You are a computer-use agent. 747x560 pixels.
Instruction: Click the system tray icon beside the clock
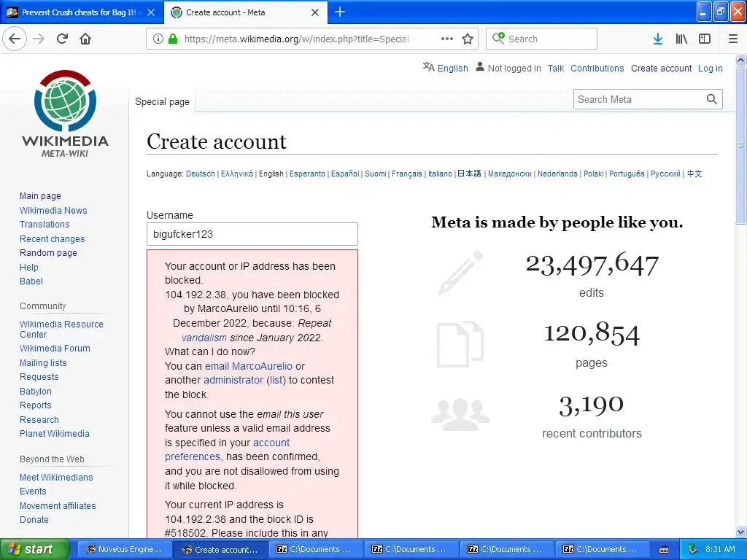pos(693,549)
